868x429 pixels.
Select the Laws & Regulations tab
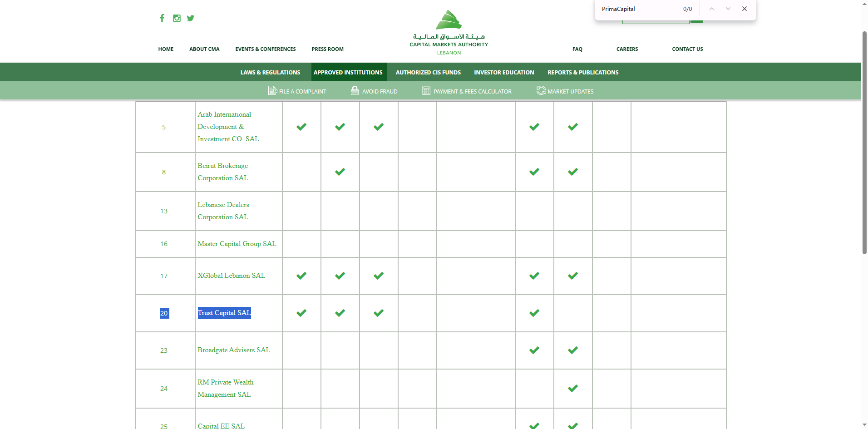pyautogui.click(x=271, y=72)
